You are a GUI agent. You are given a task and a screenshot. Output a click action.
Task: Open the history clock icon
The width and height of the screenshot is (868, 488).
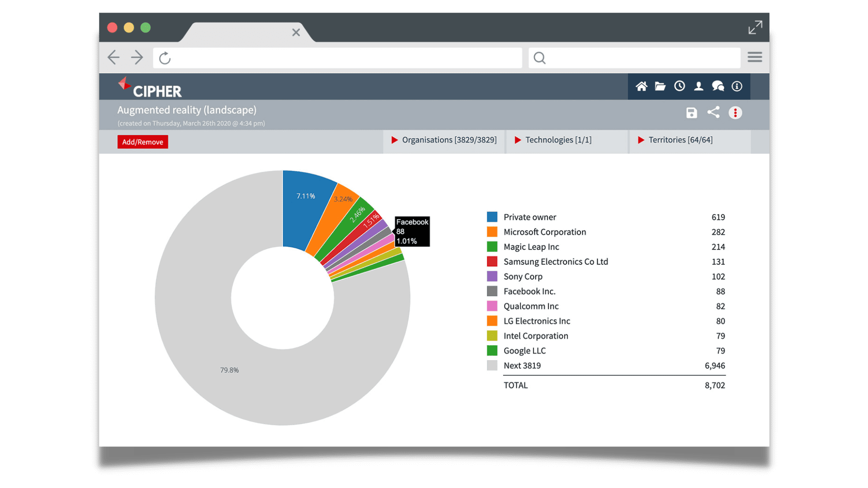point(679,86)
